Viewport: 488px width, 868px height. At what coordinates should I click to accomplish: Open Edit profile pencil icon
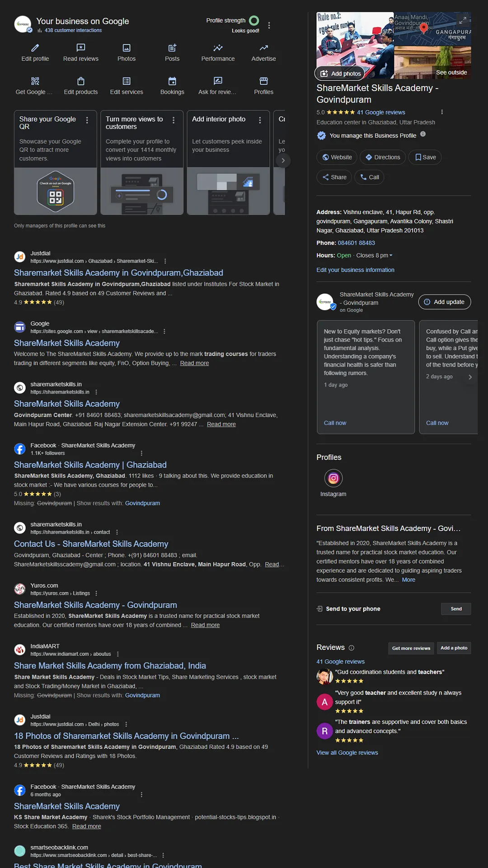pyautogui.click(x=35, y=48)
